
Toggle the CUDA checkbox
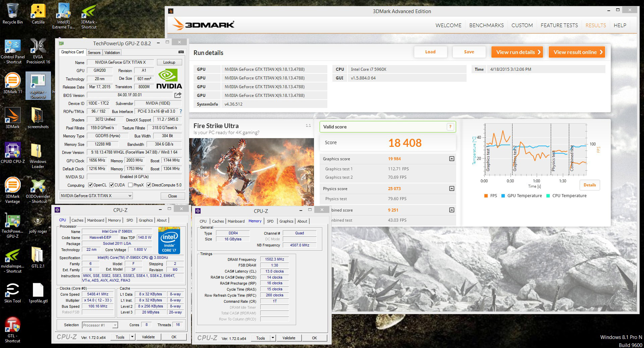pos(111,185)
